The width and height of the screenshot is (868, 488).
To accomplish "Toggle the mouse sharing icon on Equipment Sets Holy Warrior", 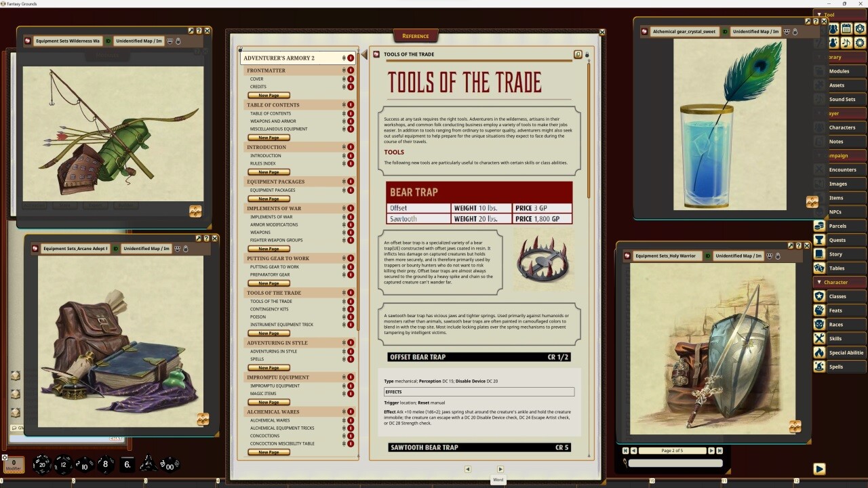I will pos(769,256).
